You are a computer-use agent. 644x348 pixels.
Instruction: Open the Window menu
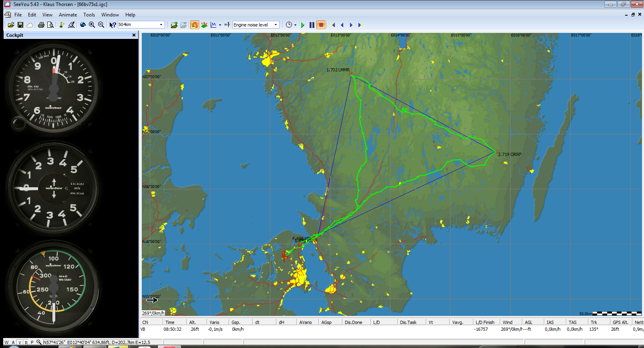pos(110,15)
